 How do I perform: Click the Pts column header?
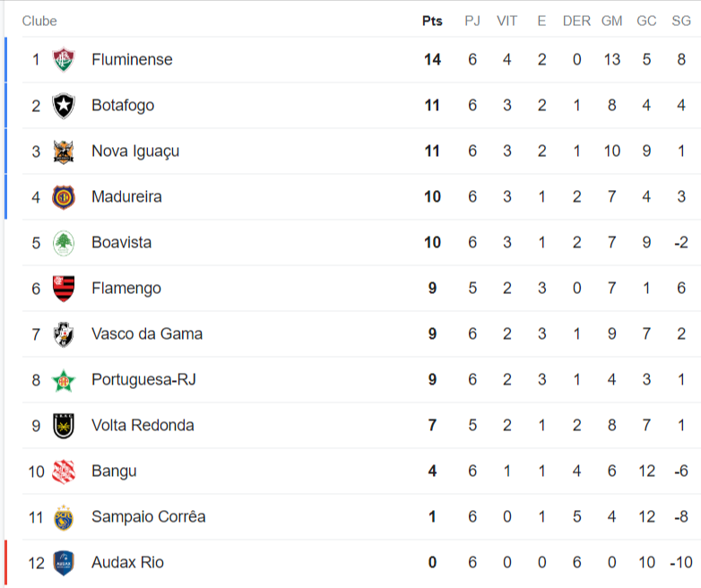(432, 21)
